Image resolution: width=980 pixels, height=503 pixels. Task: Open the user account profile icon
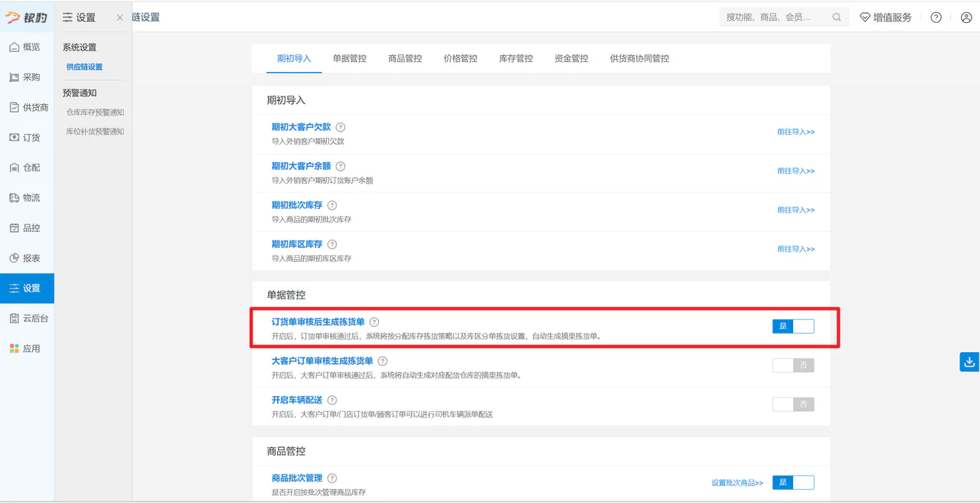point(965,17)
